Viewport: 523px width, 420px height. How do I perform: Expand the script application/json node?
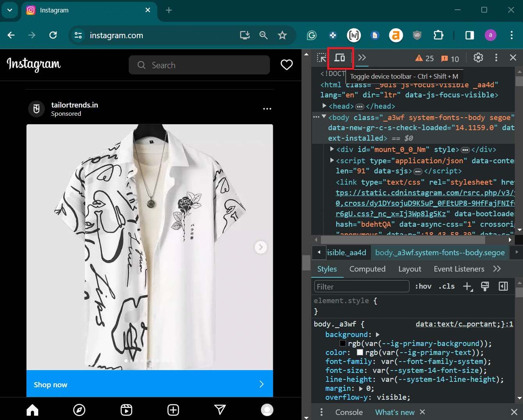click(332, 160)
